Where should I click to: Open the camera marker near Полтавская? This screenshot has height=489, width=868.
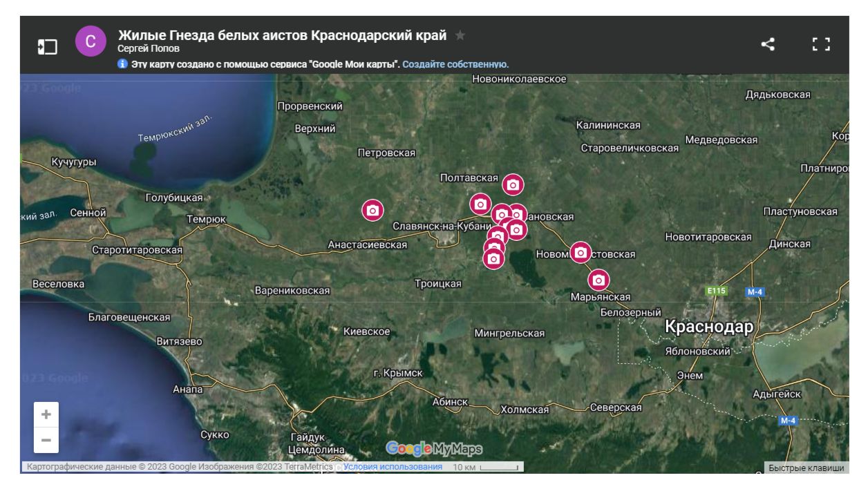(x=480, y=204)
